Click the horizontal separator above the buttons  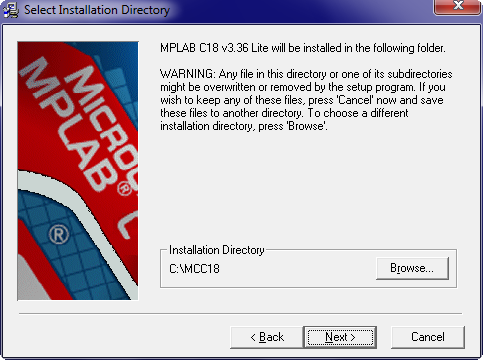coord(240,314)
